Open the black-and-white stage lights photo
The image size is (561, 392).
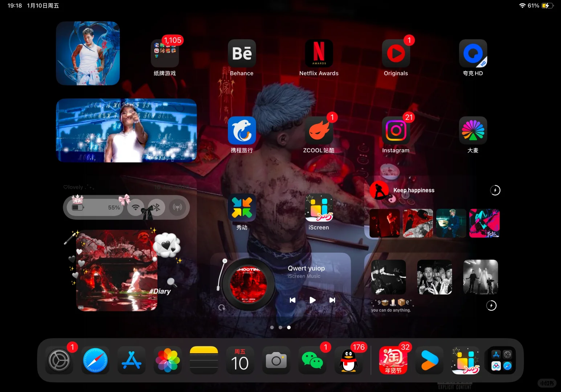pos(481,277)
